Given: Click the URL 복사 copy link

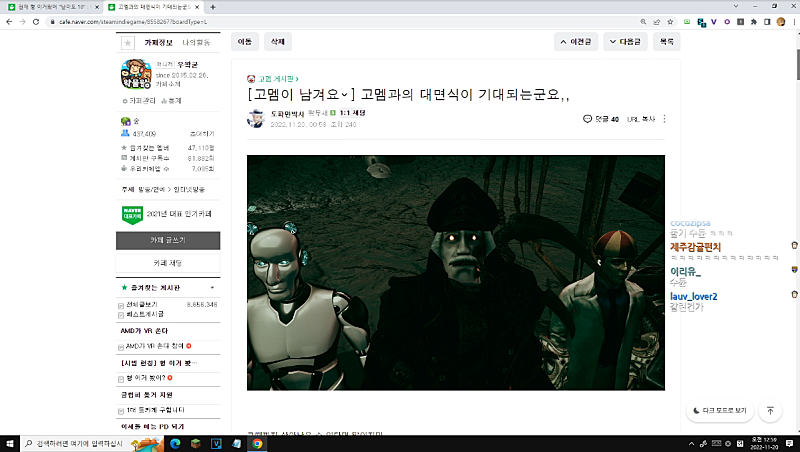Looking at the screenshot, I should (x=640, y=119).
